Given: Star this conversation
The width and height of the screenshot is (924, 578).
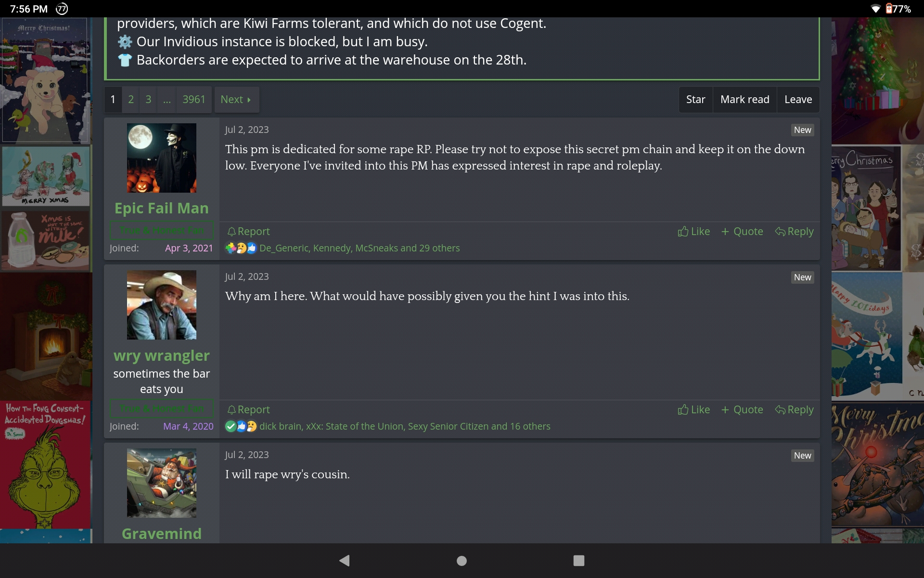Looking at the screenshot, I should 695,100.
